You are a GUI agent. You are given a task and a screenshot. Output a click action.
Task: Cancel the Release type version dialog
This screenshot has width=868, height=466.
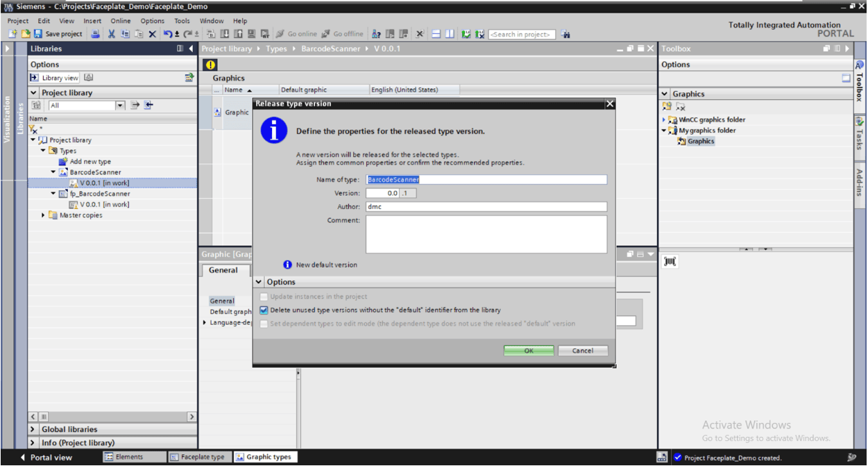click(x=583, y=351)
